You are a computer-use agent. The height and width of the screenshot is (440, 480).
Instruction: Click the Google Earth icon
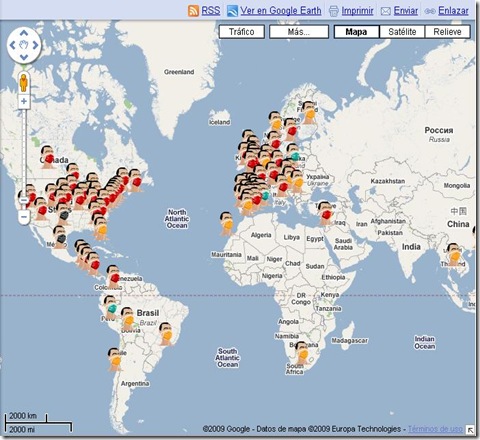point(232,11)
